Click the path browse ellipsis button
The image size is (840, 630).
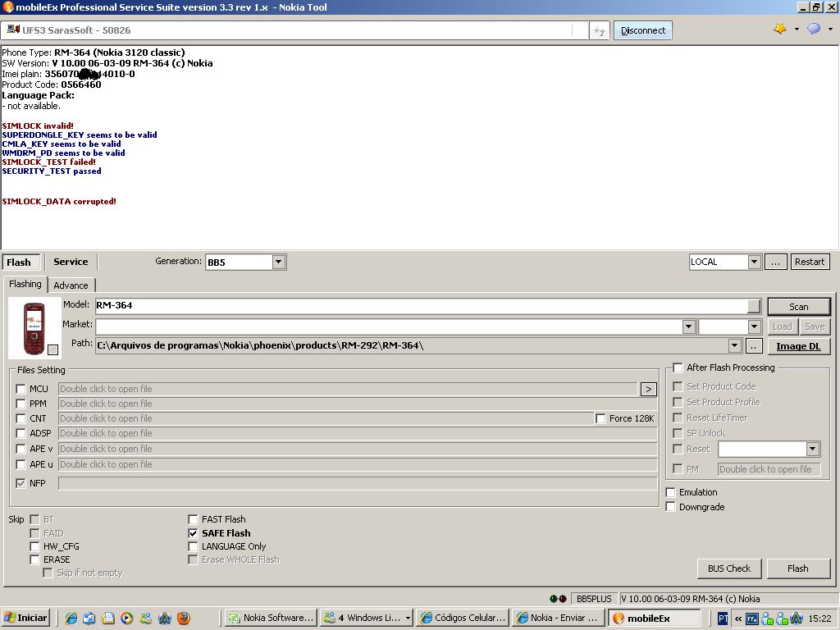point(754,347)
